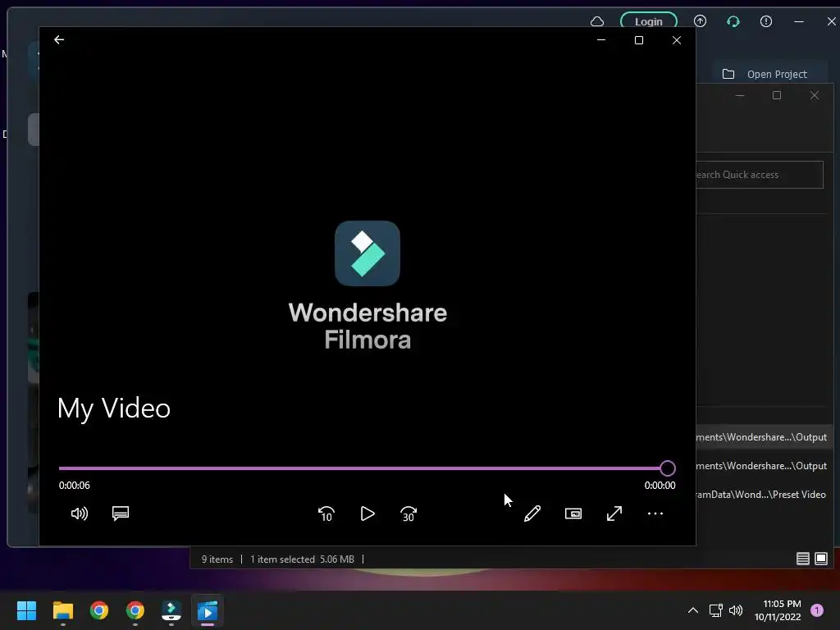This screenshot has width=840, height=630.
Task: Maximize the File Explorer window behind the player
Action: [777, 95]
